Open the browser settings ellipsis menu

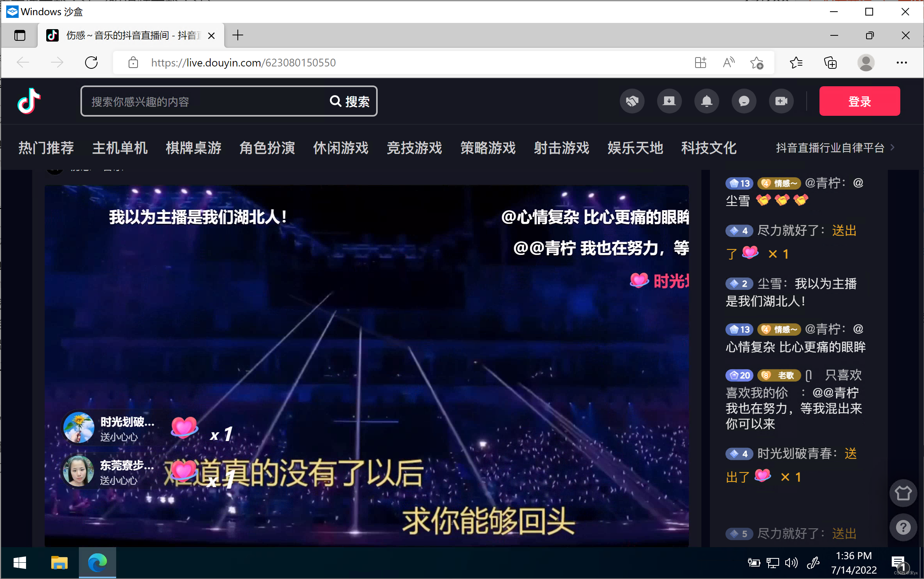901,63
